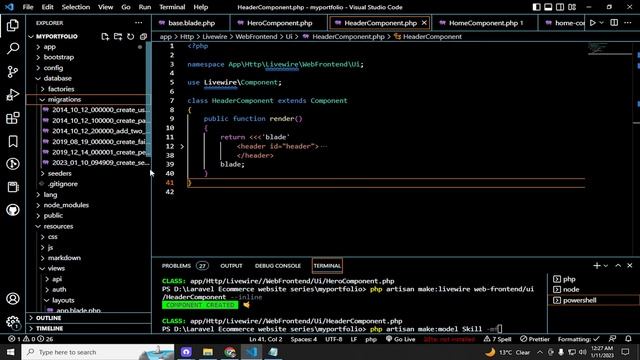
Task: Open customize layout options
Action: pos(572,7)
